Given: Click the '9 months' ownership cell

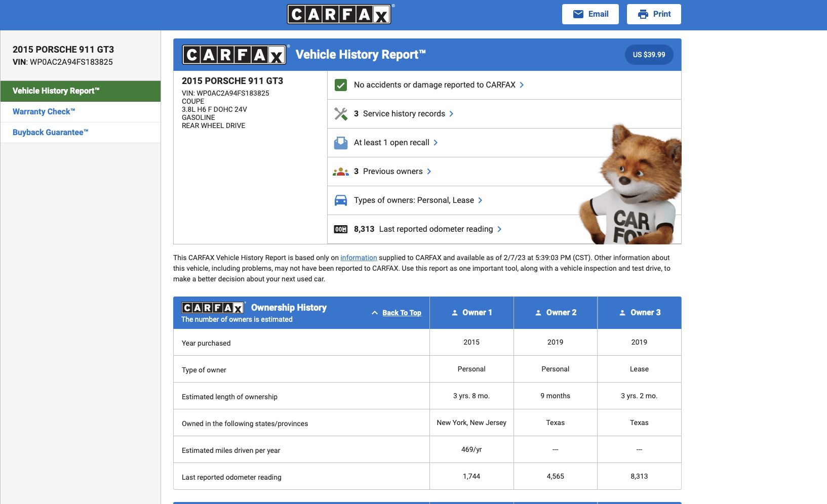Looking at the screenshot, I should (x=556, y=396).
